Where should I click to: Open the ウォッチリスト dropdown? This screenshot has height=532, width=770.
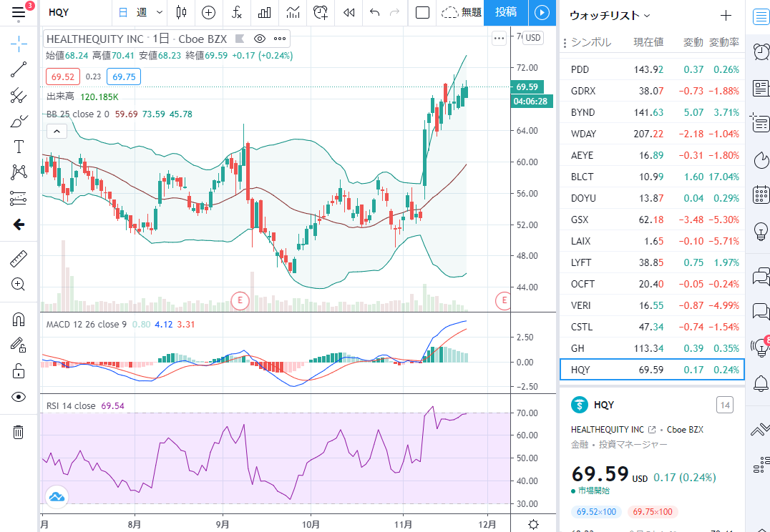coord(610,16)
